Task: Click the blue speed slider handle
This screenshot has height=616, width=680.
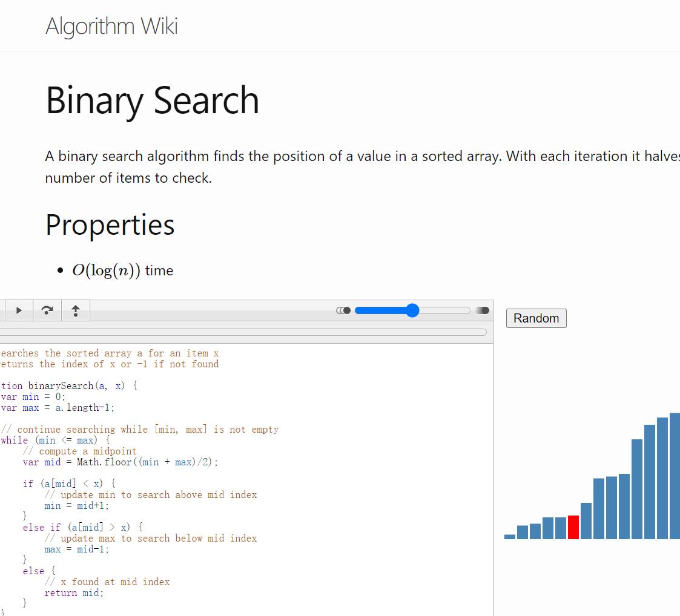Action: (412, 310)
